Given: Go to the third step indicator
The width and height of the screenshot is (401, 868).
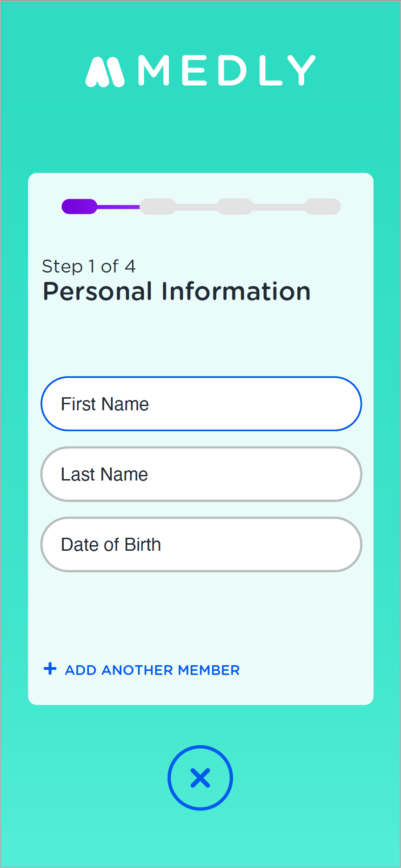Looking at the screenshot, I should tap(235, 207).
